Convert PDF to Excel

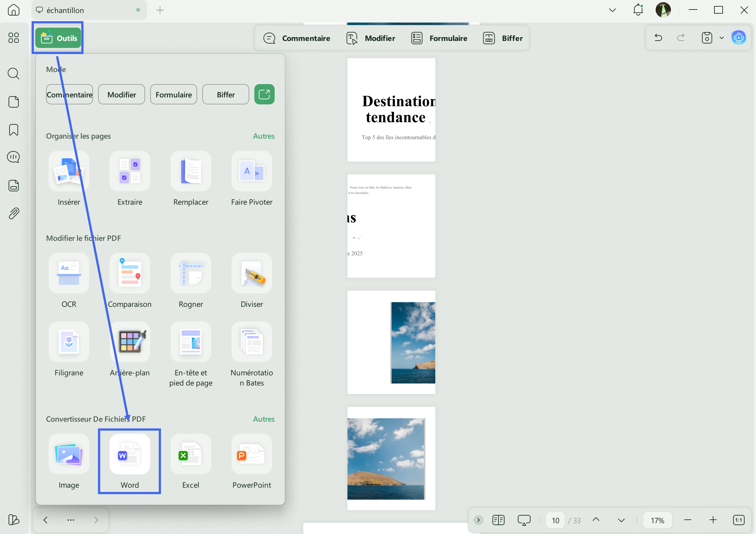point(191,454)
